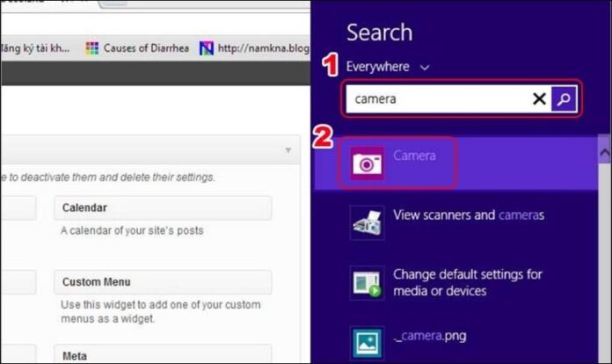612x364 pixels.
Task: Open the Camera app icon in results
Action: 367,163
